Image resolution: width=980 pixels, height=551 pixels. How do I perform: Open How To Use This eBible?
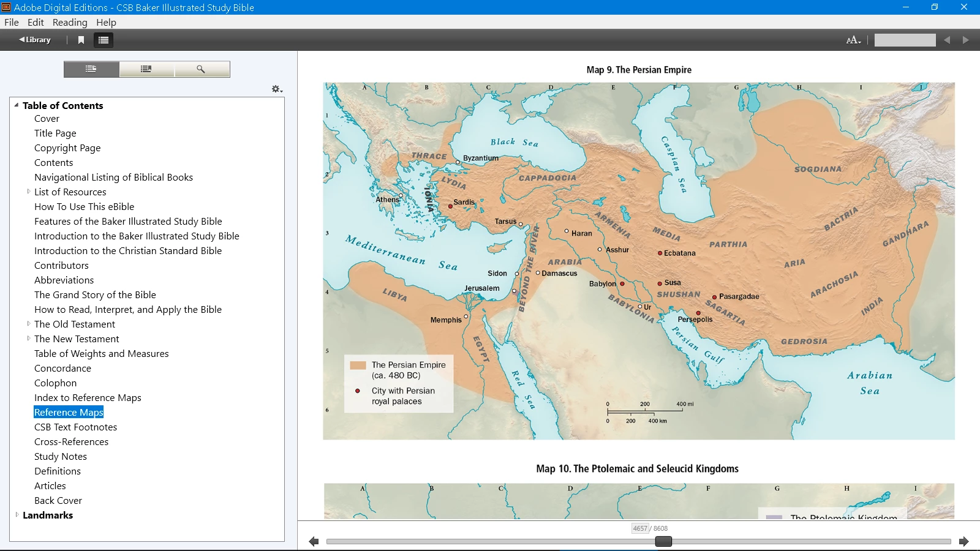tap(84, 207)
